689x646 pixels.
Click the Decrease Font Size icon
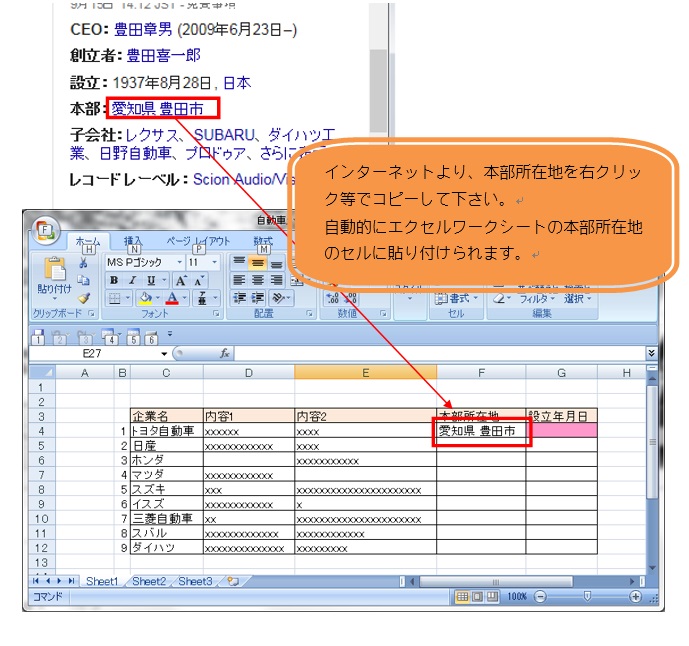coord(199,280)
